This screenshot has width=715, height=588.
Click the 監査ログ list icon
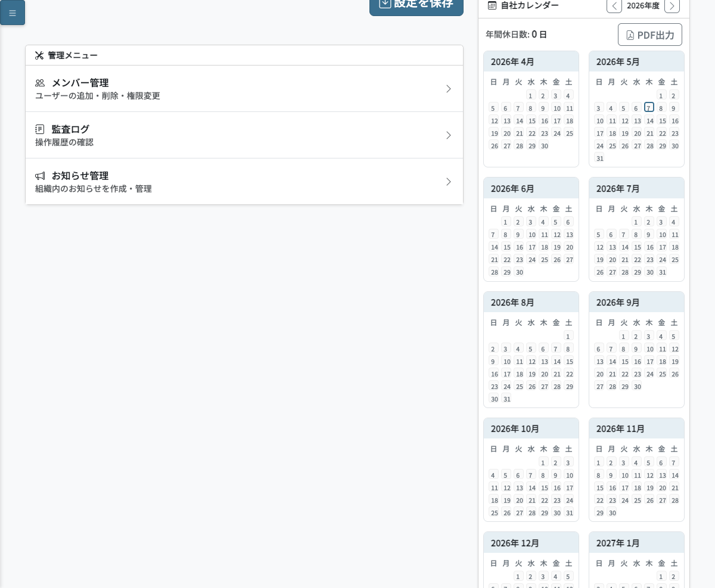(x=40, y=129)
